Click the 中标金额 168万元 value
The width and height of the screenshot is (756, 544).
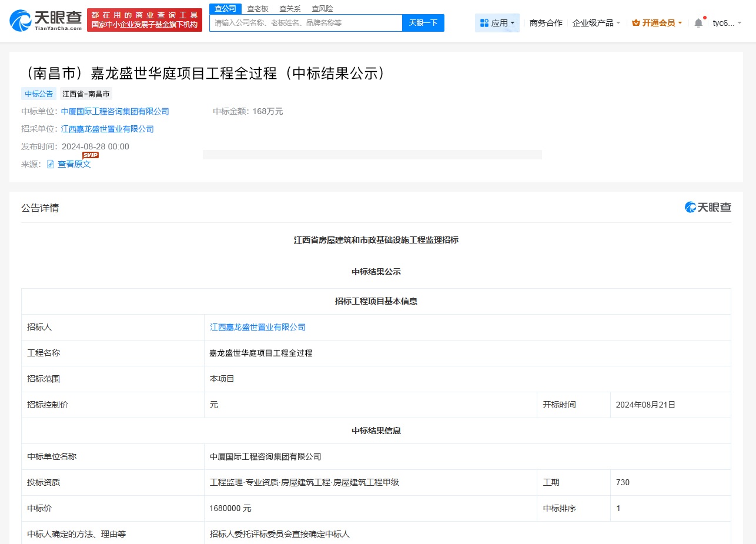click(x=267, y=111)
